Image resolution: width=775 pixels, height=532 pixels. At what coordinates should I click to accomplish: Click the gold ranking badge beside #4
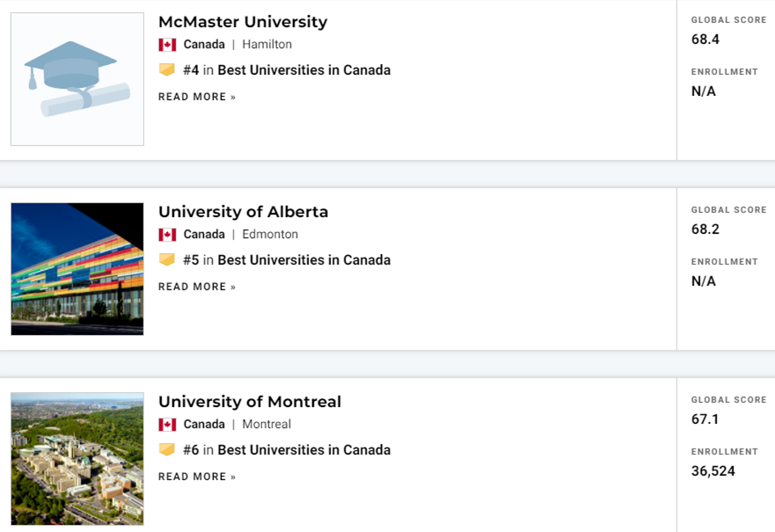167,70
